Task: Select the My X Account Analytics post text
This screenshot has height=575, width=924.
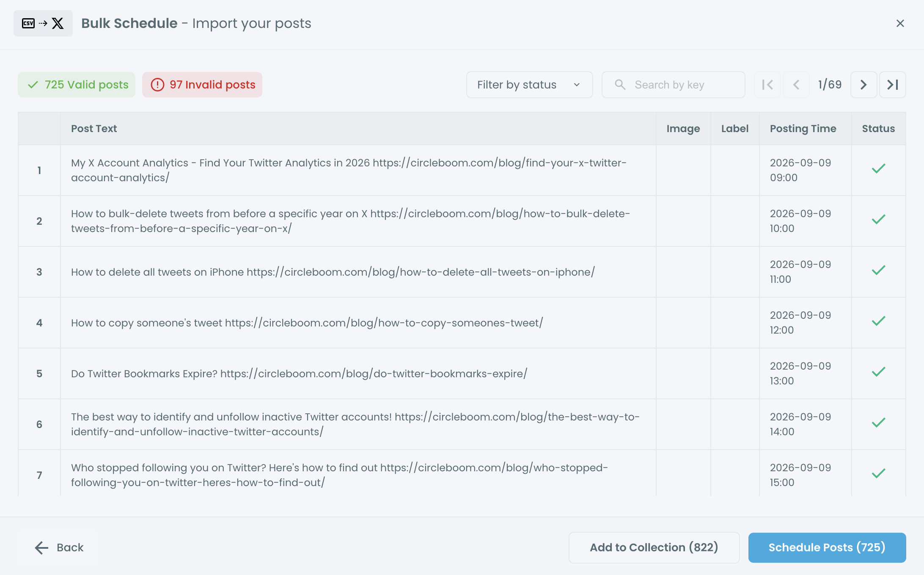Action: [349, 170]
